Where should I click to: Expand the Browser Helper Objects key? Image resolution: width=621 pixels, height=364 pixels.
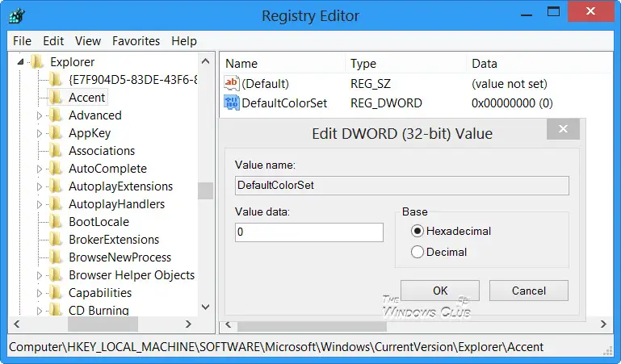40,275
